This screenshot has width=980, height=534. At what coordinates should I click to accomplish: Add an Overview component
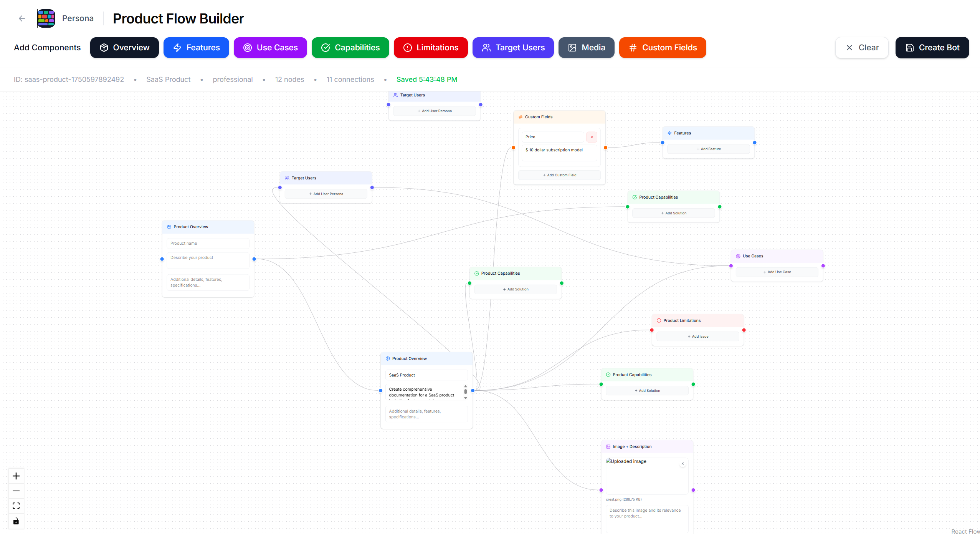pyautogui.click(x=124, y=48)
